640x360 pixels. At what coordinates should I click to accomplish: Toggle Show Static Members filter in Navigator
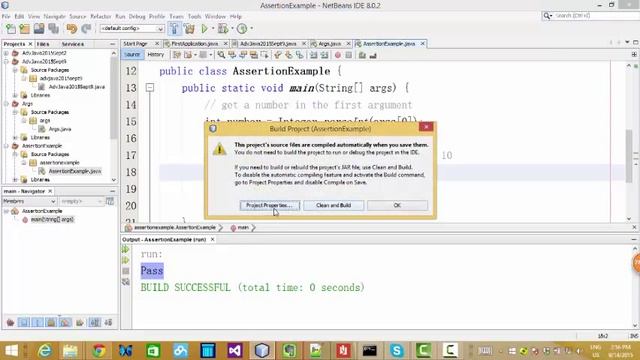37,322
